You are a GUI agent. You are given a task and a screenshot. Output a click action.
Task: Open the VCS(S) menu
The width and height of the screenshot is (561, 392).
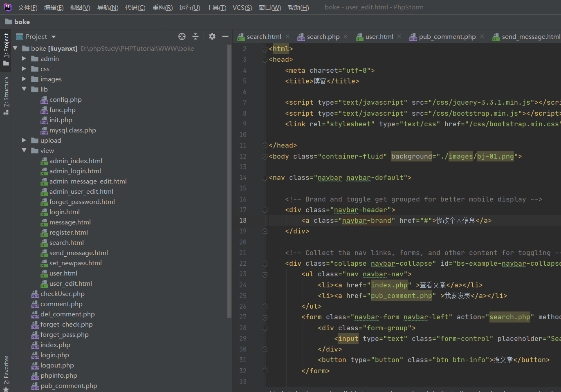tap(242, 8)
